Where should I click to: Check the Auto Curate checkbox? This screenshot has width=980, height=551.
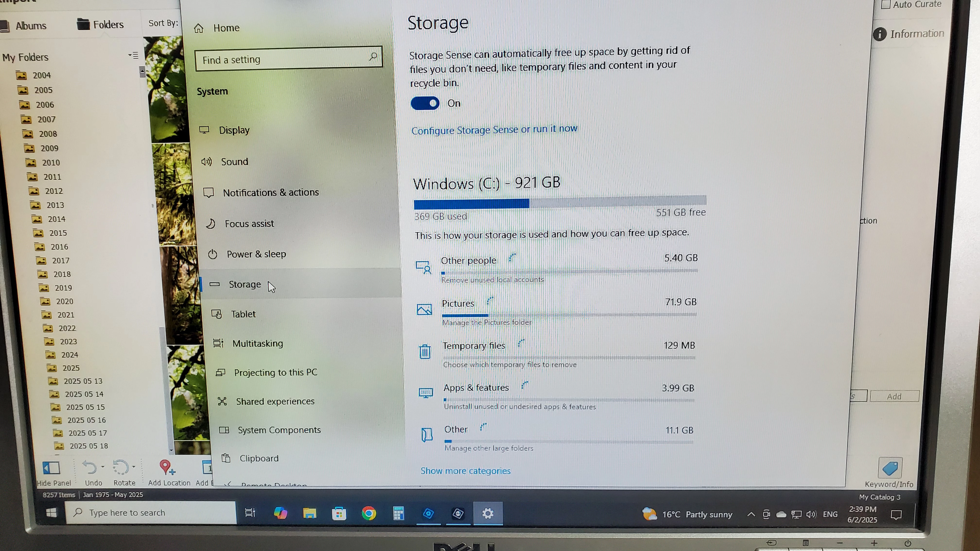point(886,5)
